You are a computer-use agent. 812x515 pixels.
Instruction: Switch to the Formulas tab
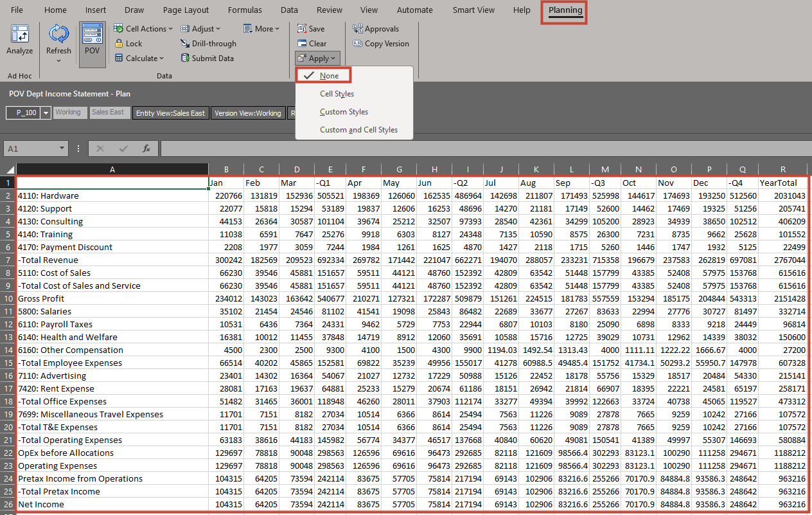coord(245,10)
